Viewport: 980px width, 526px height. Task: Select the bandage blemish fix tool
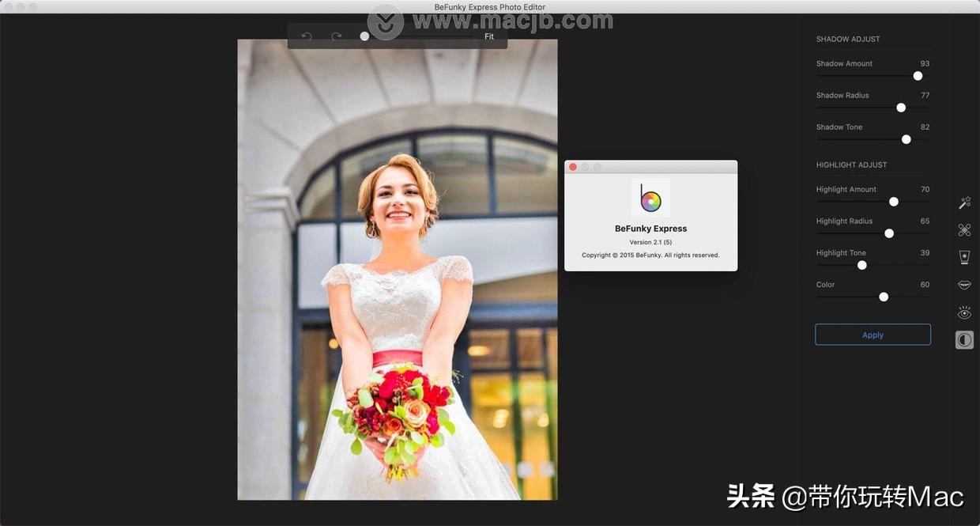pyautogui.click(x=964, y=230)
